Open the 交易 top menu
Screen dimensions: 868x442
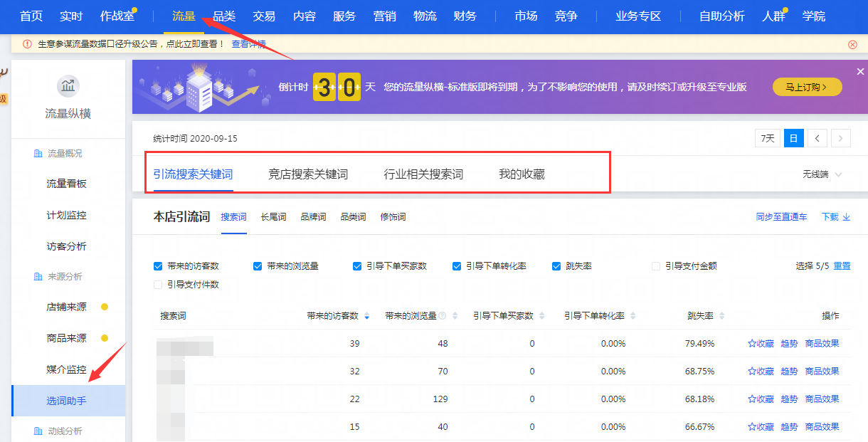[x=264, y=16]
